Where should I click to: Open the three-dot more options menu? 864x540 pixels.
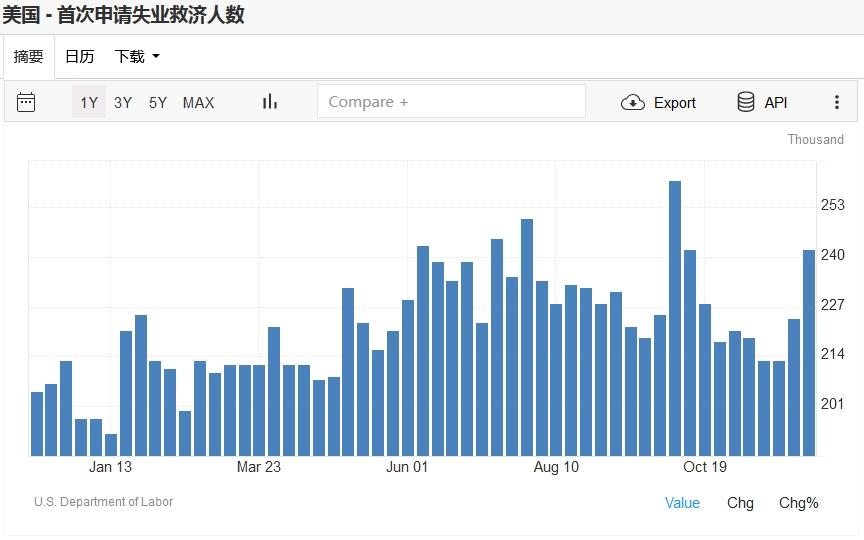point(837,102)
